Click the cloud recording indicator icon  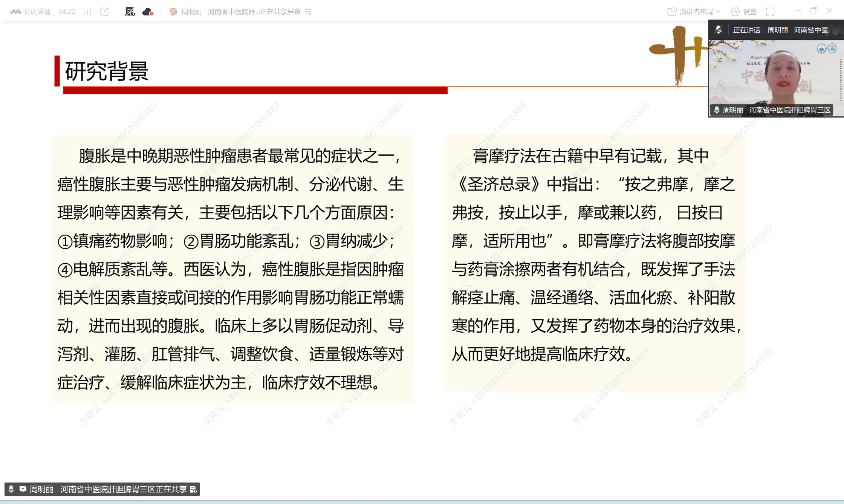pyautogui.click(x=148, y=12)
